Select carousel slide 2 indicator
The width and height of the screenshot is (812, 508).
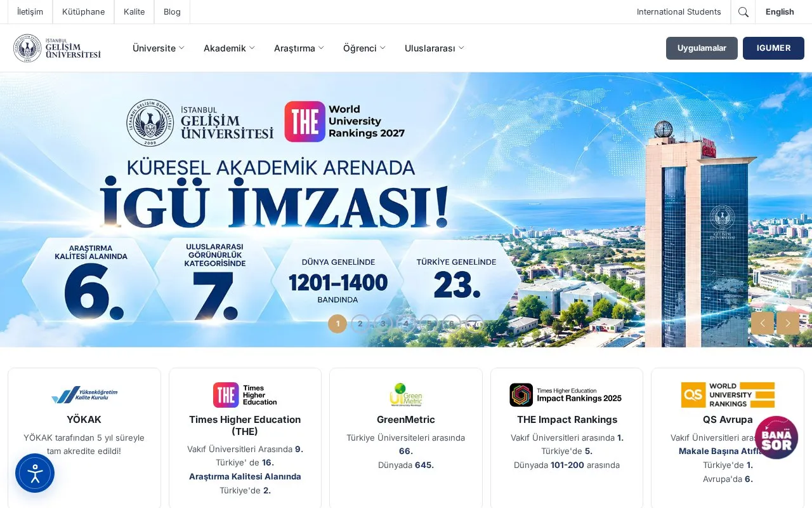tap(360, 324)
